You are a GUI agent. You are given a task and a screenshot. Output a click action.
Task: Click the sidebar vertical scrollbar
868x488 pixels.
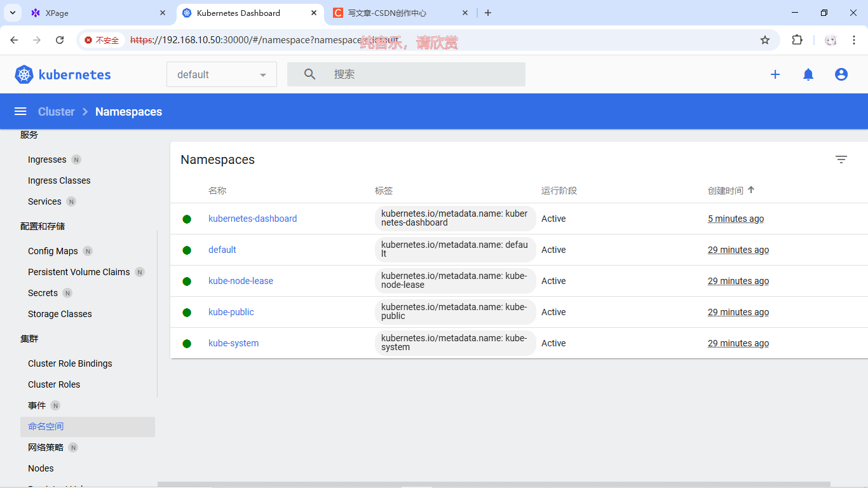click(157, 314)
